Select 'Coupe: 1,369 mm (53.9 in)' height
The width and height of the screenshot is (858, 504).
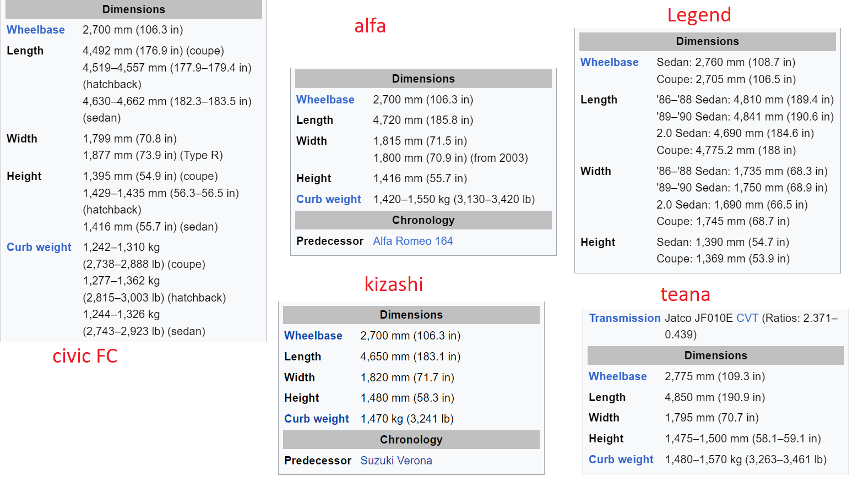point(723,259)
